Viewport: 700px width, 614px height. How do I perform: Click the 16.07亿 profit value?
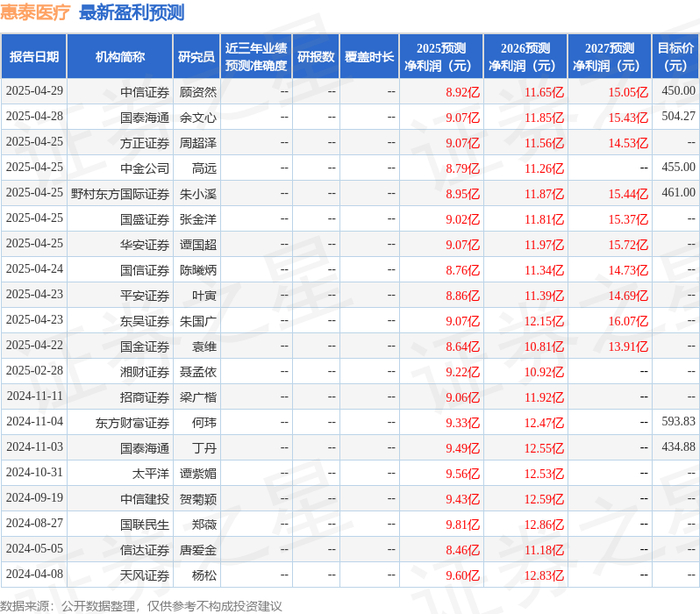[x=629, y=321]
